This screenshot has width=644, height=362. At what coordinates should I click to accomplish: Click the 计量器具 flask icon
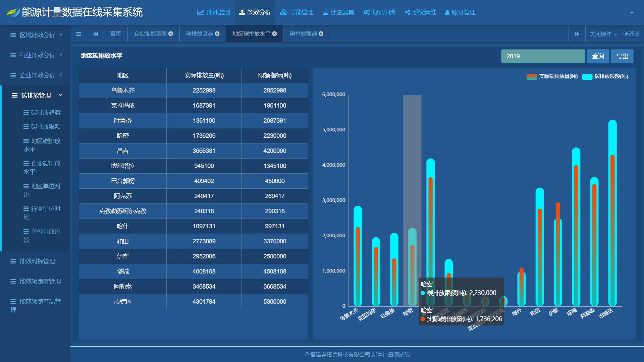325,12
